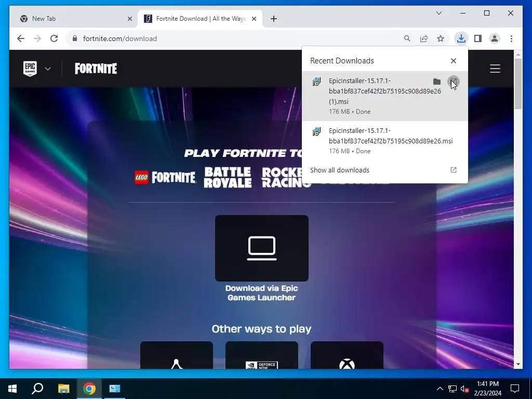Close the Recent Downloads popup
This screenshot has height=399, width=532.
pos(454,61)
